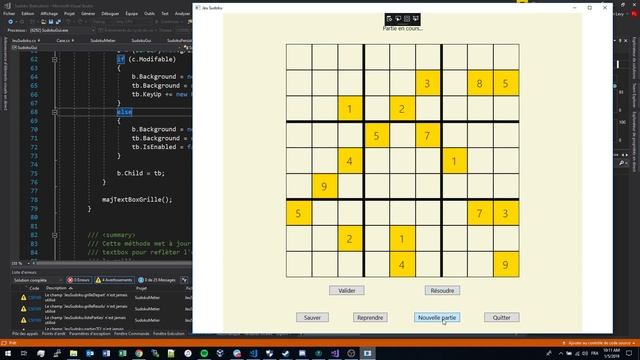
Task: Open the Pile des appels tab
Action: (25, 334)
